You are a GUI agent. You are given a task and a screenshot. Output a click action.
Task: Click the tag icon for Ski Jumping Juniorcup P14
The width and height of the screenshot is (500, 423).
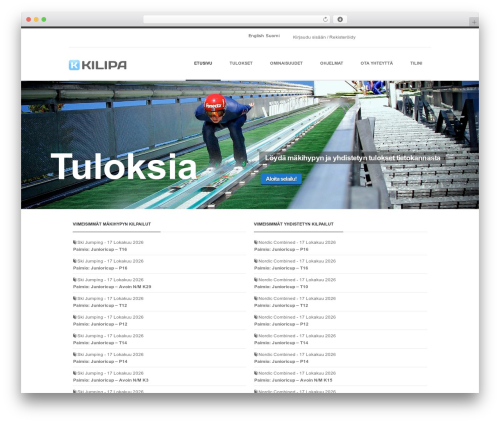[x=75, y=354]
